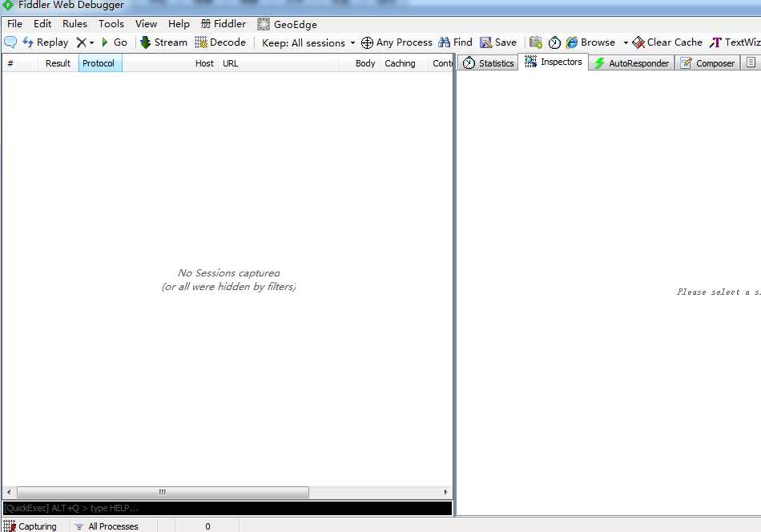
Task: Click Clear Cache in toolbar
Action: (x=667, y=42)
